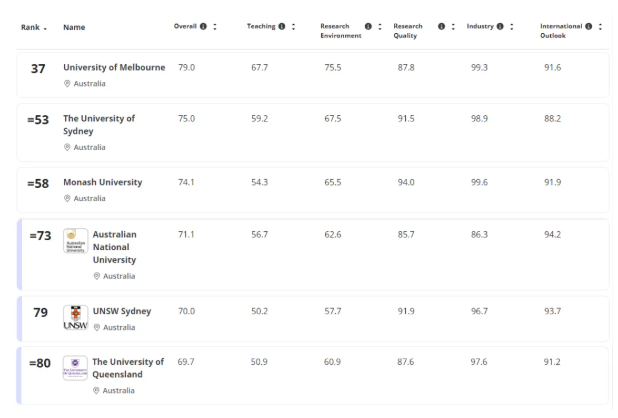Viewport: 618px width, 418px height.
Task: Toggle sort arrows on Teaching column
Action: click(293, 26)
